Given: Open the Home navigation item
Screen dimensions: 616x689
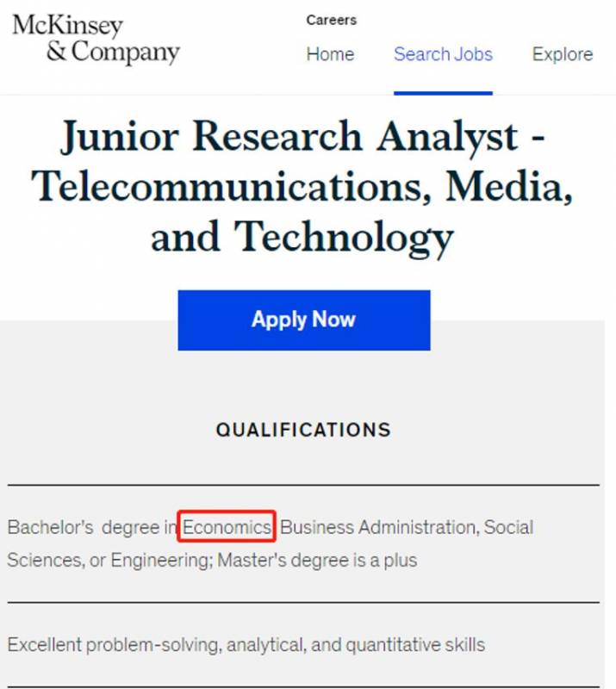Looking at the screenshot, I should pos(330,54).
